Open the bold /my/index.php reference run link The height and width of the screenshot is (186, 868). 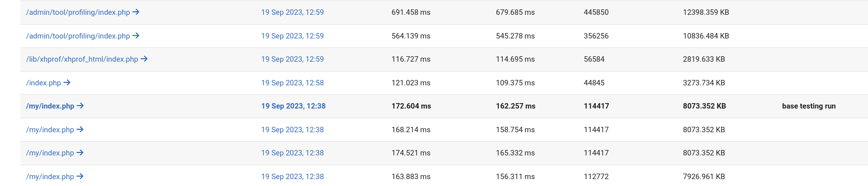[50, 106]
